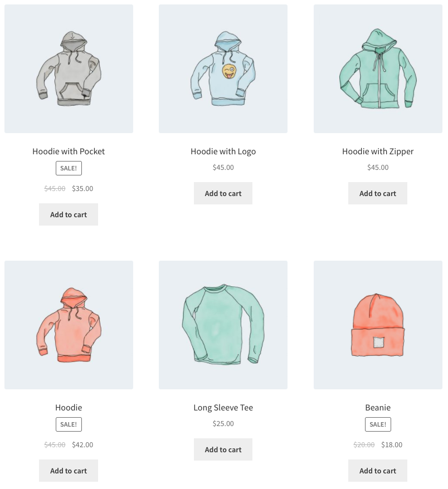Click the SALE! badge on Hoodie with Pocket
This screenshot has width=448, height=489.
point(69,168)
